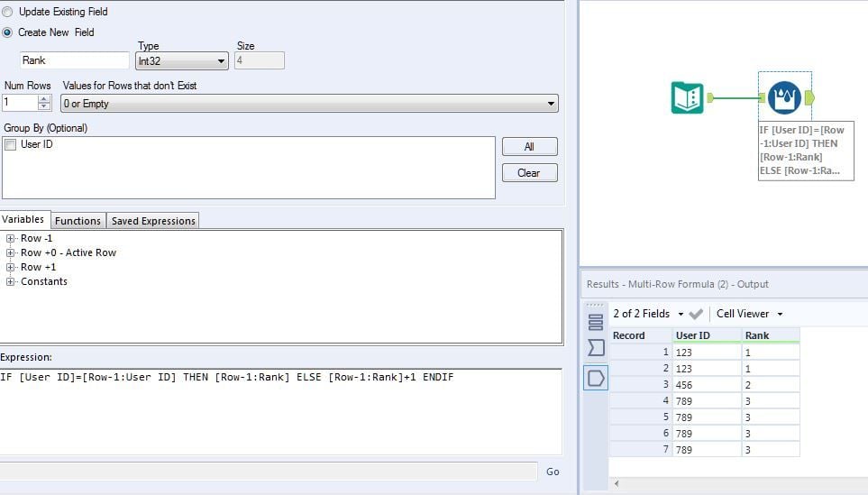Select User ID cell 456 in record 3

pos(707,385)
